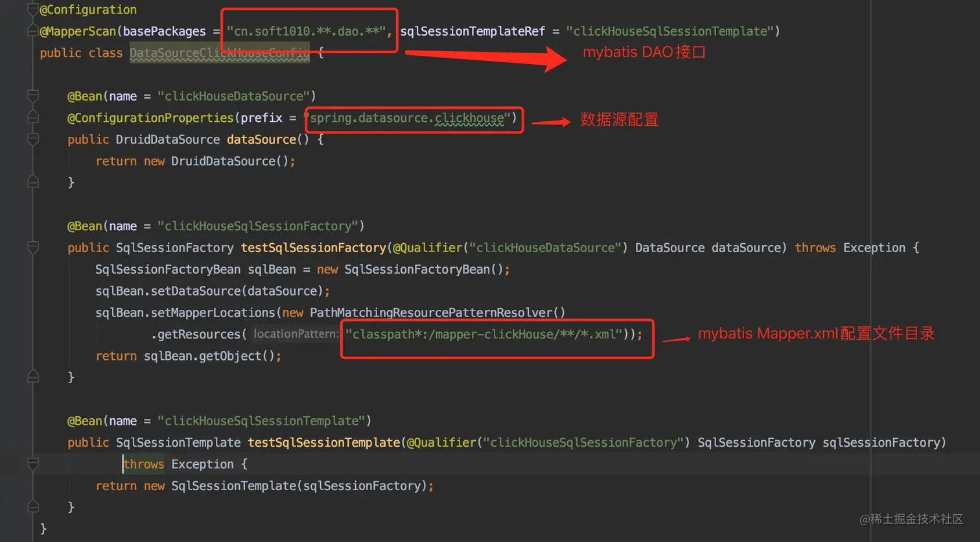Click the testSqlSessionTemplate method name
The height and width of the screenshot is (542, 980).
point(324,442)
